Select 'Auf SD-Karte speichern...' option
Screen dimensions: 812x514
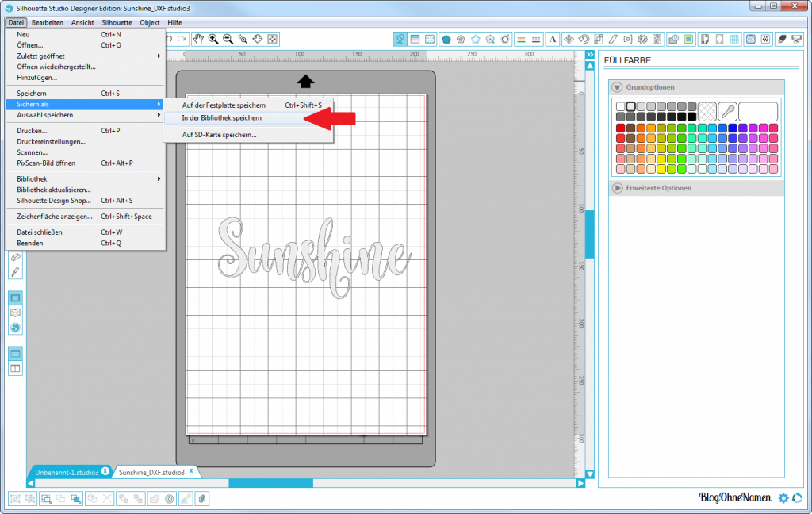pyautogui.click(x=220, y=135)
